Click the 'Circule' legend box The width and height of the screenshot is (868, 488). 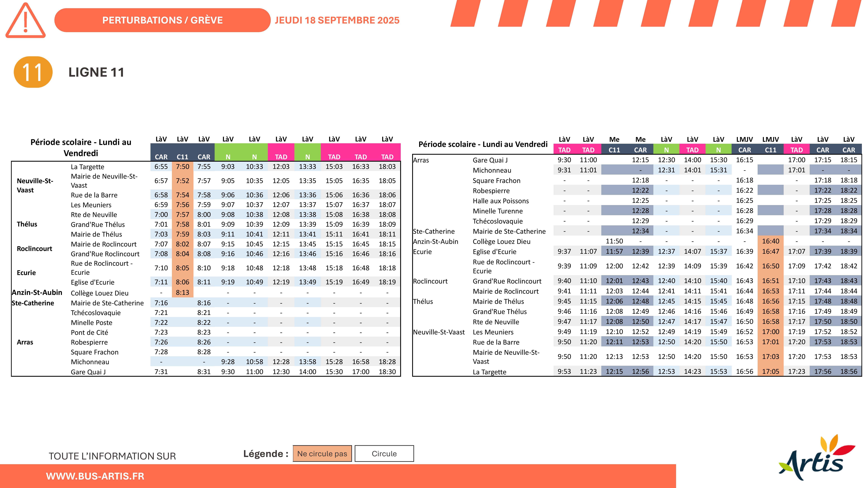click(x=384, y=454)
